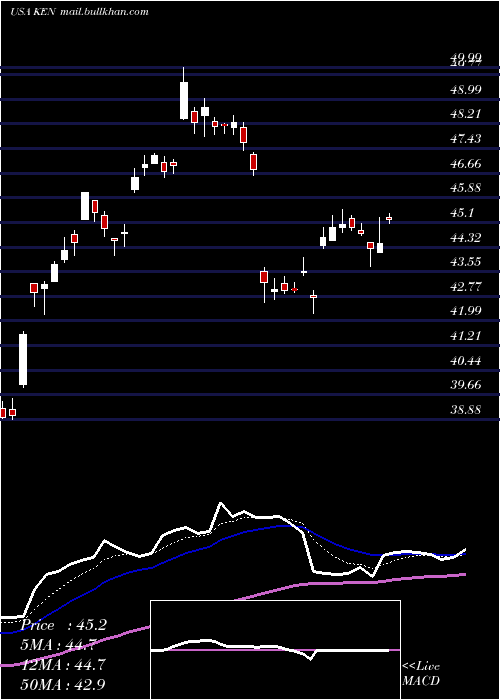Click the 50MA : 42.9 readout
The image size is (500, 700).
point(63,685)
